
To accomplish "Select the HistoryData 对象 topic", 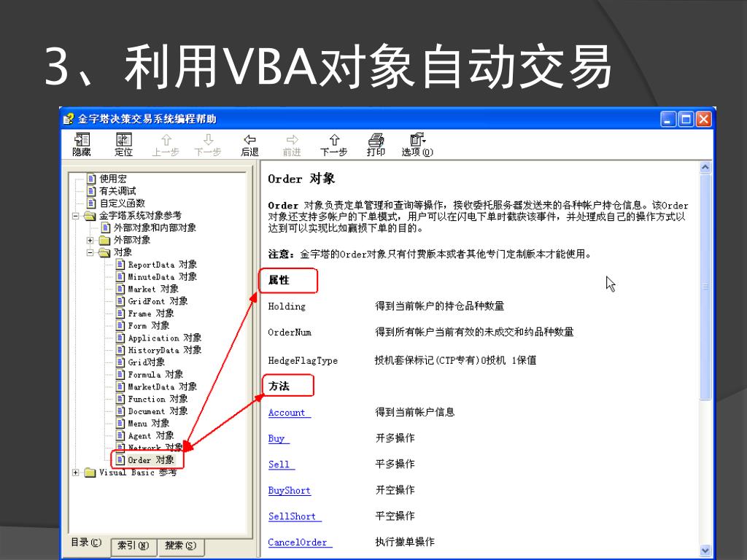I will pos(165,350).
